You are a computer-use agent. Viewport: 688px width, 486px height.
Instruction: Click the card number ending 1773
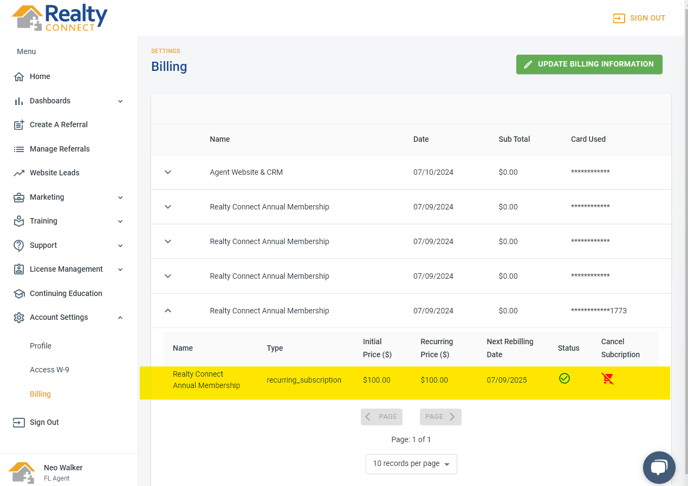tap(598, 311)
